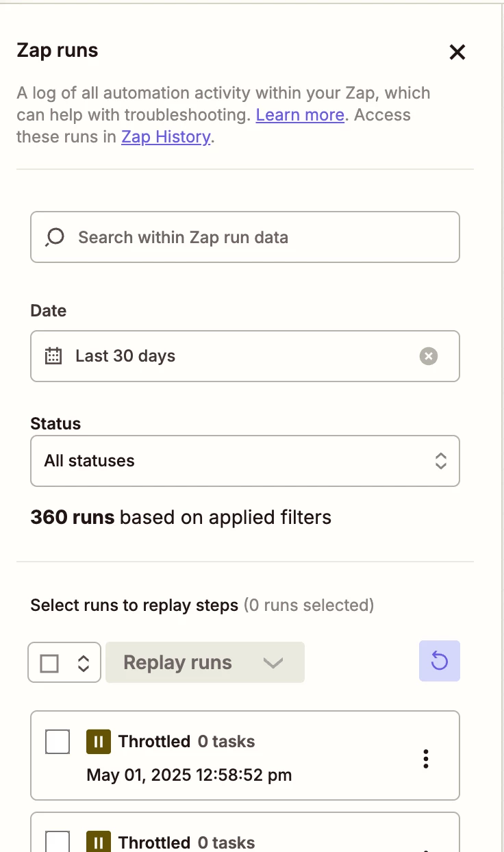The image size is (504, 852).
Task: Click the pause icon on second Throttled run
Action: click(99, 842)
